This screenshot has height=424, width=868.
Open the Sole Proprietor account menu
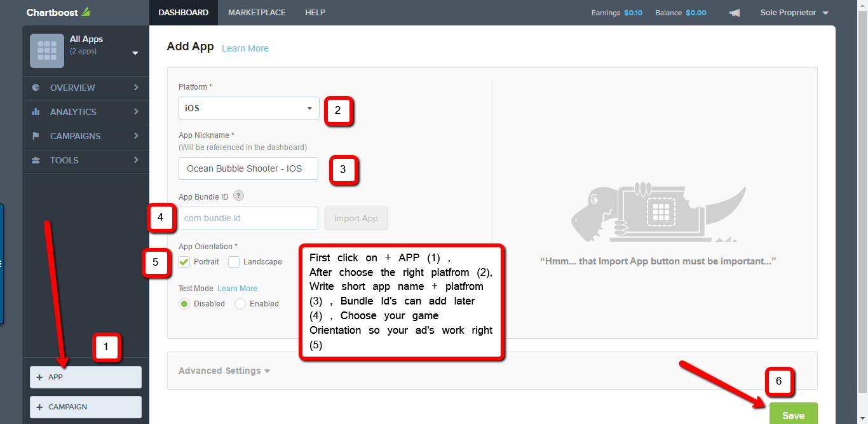[x=794, y=13]
